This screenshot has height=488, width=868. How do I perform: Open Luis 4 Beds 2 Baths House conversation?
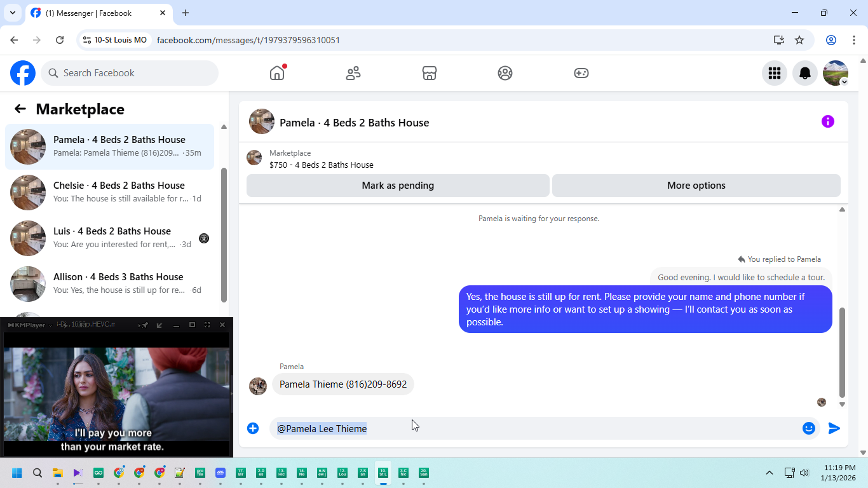pos(109,238)
